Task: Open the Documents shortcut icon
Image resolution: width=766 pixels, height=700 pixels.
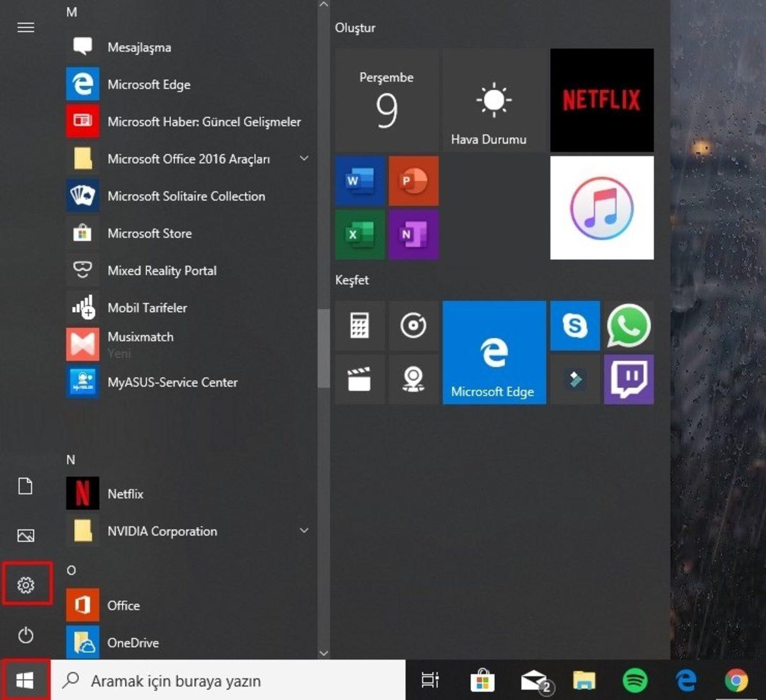Action: (x=26, y=486)
